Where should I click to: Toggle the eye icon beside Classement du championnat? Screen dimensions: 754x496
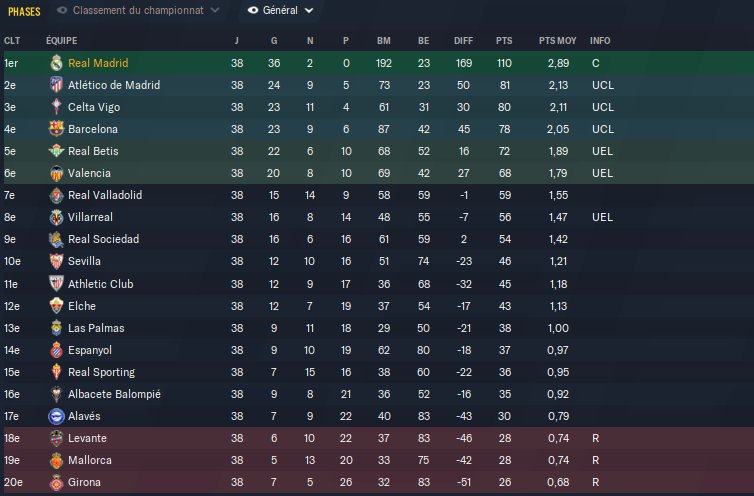[64, 10]
